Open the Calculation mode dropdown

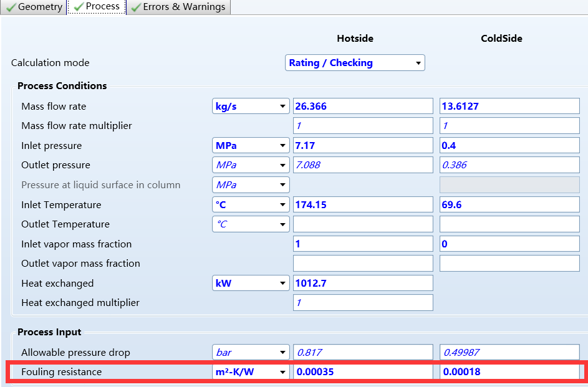[x=355, y=62]
